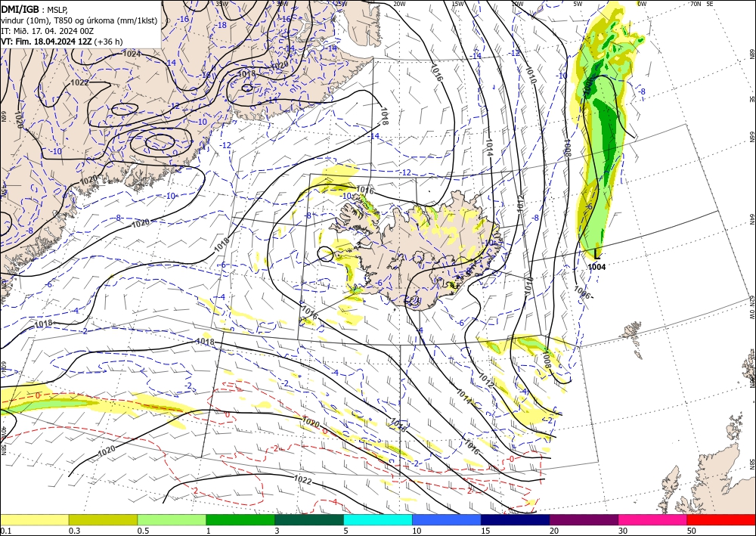Click the '5W' longitude label

click(x=578, y=4)
